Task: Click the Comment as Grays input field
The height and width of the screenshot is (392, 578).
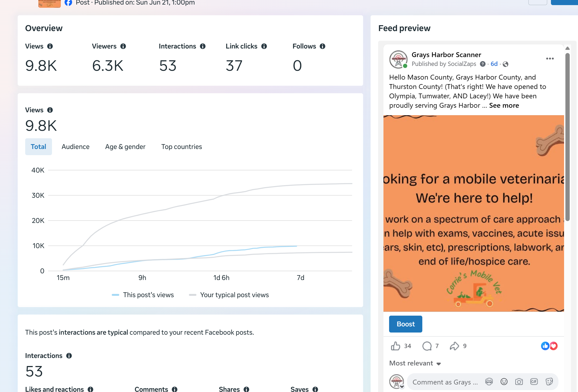Action: [x=445, y=382]
